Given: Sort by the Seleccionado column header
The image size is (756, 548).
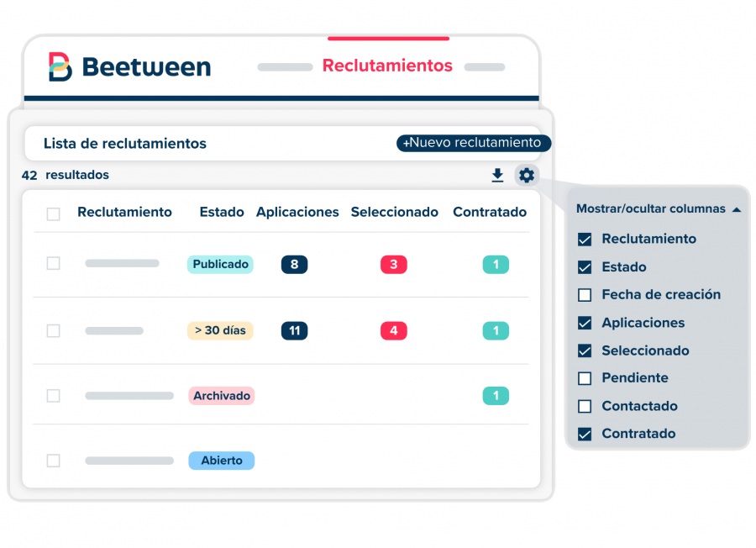Looking at the screenshot, I should click(395, 213).
